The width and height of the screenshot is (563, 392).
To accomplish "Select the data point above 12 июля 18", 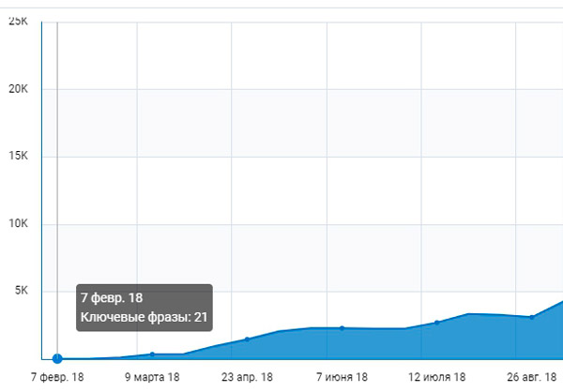I will click(436, 323).
